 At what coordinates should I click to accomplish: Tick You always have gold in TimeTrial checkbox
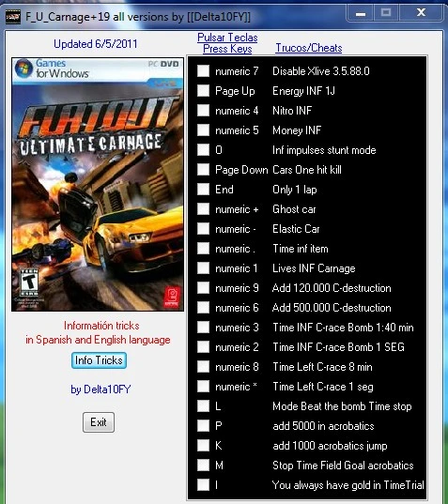[203, 484]
